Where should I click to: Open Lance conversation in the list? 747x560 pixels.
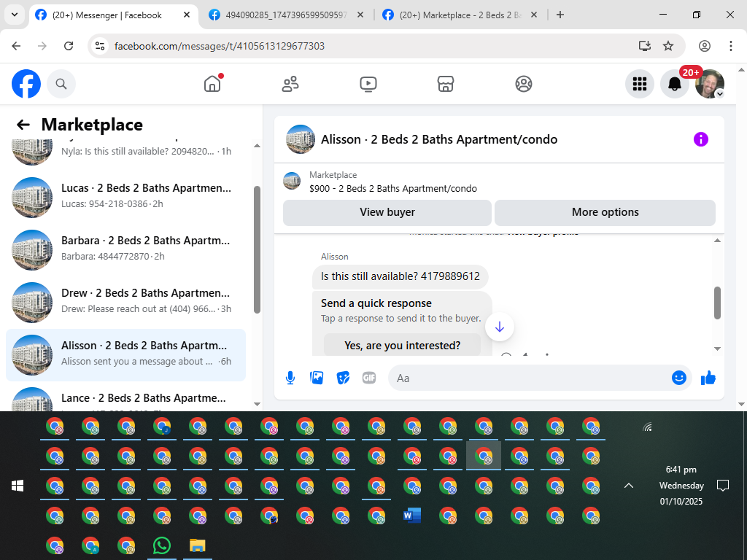125,399
